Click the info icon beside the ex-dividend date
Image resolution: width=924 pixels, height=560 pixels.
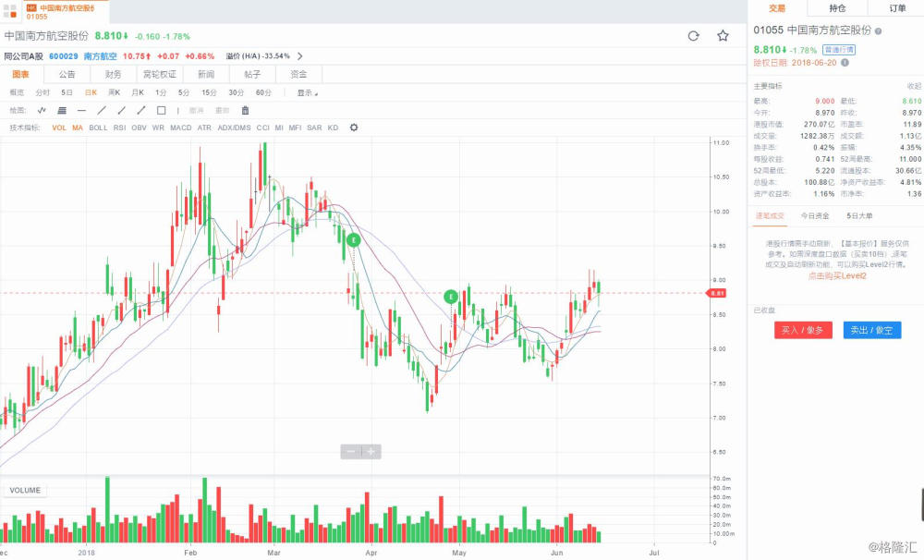point(845,63)
